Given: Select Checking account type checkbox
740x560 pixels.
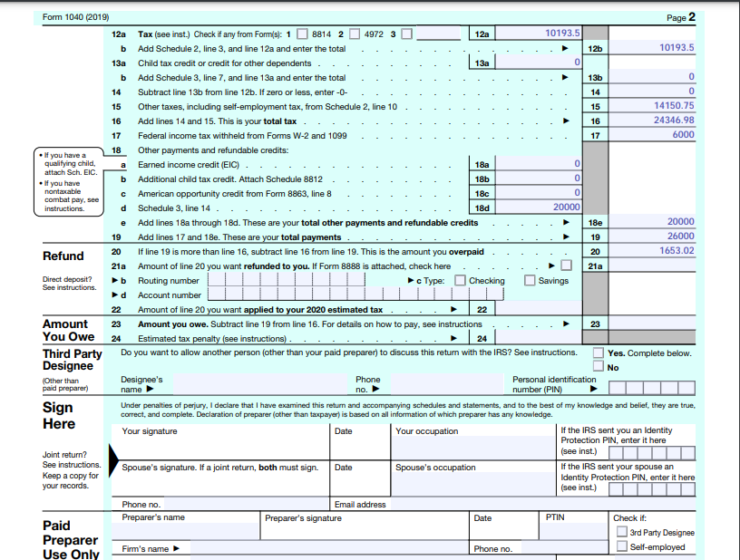Looking at the screenshot, I should pos(460,281).
